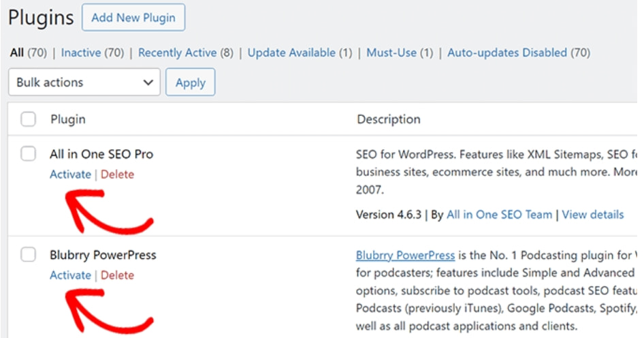
Task: Open the Blubrry PowerPress description link
Action: tap(405, 256)
